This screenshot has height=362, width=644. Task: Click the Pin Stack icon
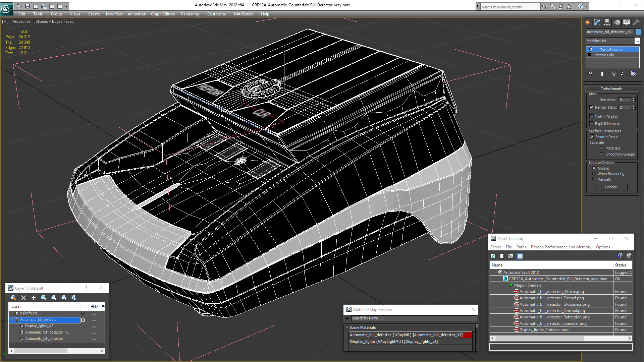coord(590,74)
